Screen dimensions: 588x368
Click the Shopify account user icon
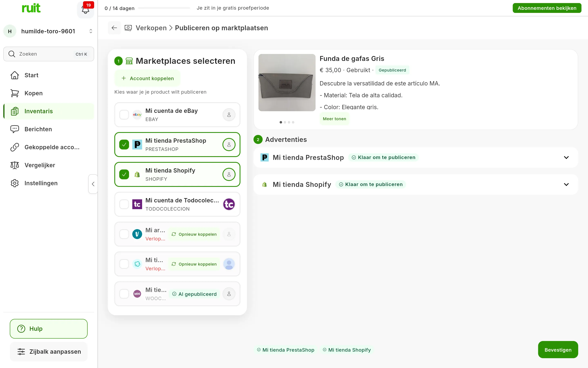pyautogui.click(x=229, y=175)
